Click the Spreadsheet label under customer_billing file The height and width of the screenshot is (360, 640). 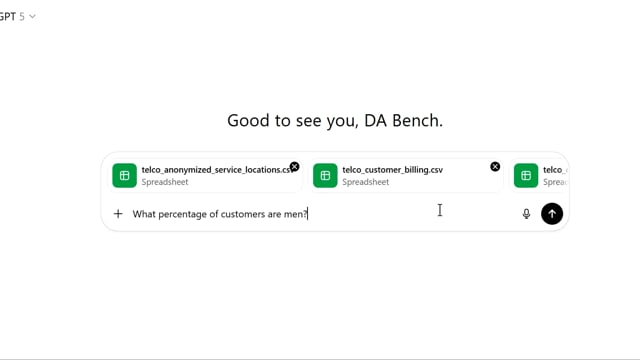366,182
